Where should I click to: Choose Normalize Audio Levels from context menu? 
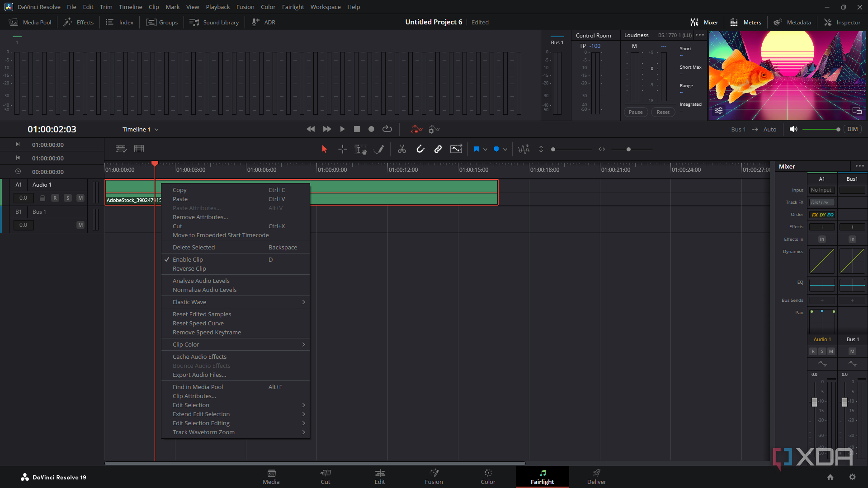click(x=236, y=290)
